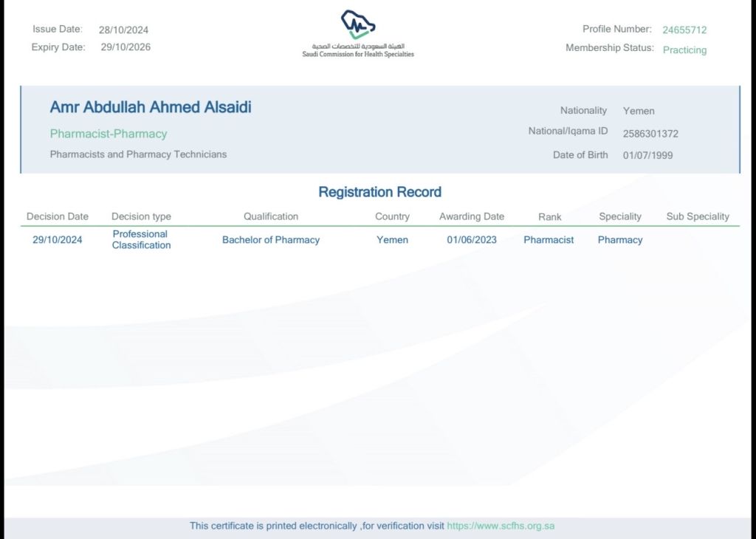Viewport: 756px width, 539px height.
Task: Click the Decision type column header
Action: pyautogui.click(x=141, y=216)
